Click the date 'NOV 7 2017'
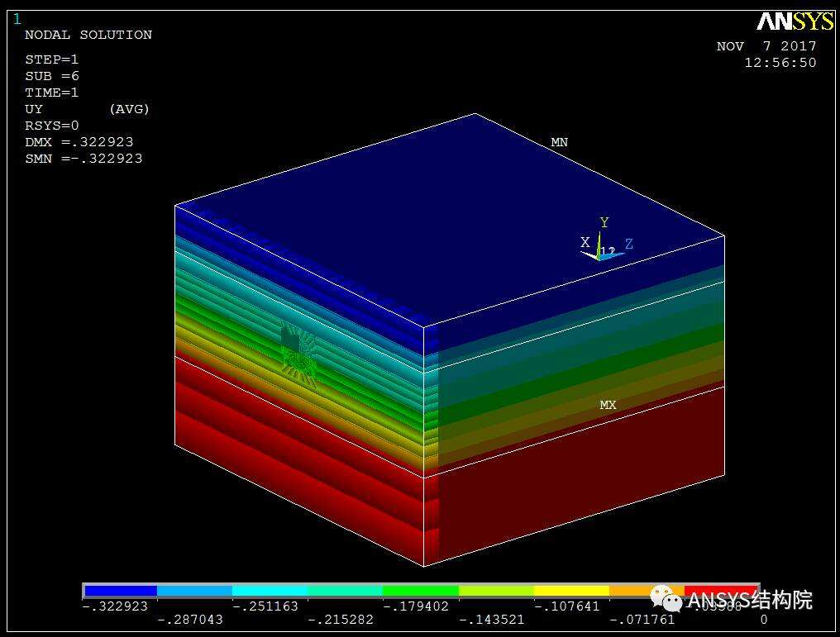This screenshot has width=840, height=637. (x=766, y=46)
